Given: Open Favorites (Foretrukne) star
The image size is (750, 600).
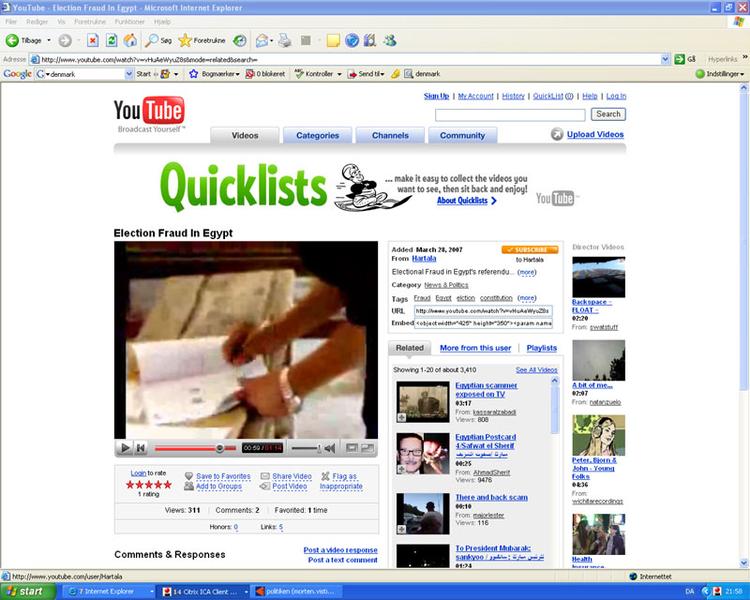Looking at the screenshot, I should pyautogui.click(x=185, y=41).
